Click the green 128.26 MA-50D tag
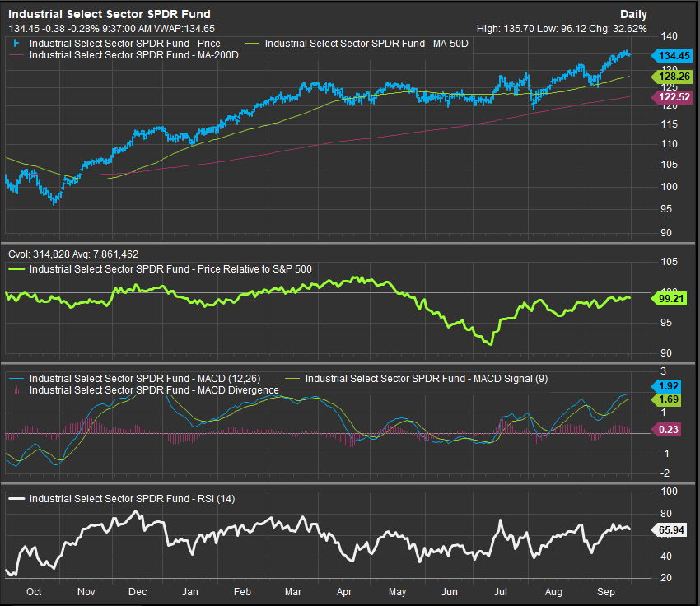 (672, 77)
